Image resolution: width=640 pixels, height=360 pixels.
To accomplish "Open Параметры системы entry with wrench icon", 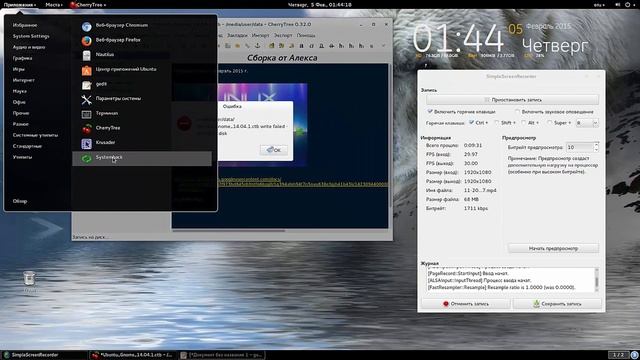I will click(x=142, y=99).
